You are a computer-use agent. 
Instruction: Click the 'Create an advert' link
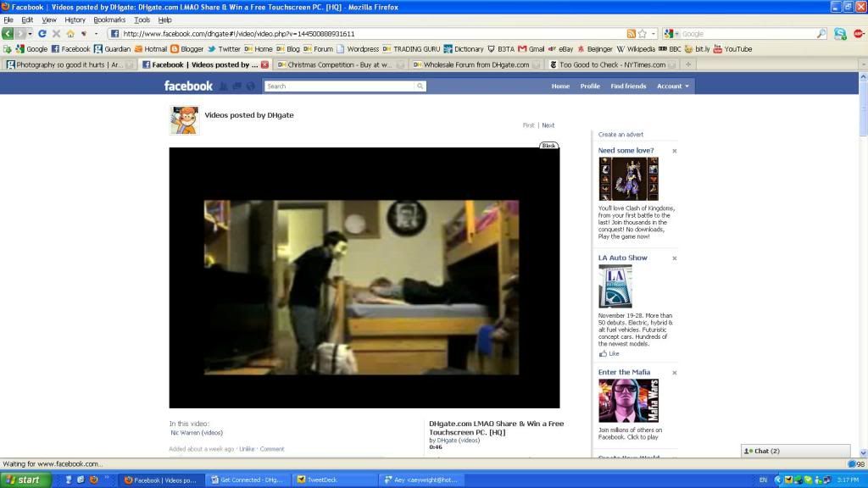tap(620, 135)
